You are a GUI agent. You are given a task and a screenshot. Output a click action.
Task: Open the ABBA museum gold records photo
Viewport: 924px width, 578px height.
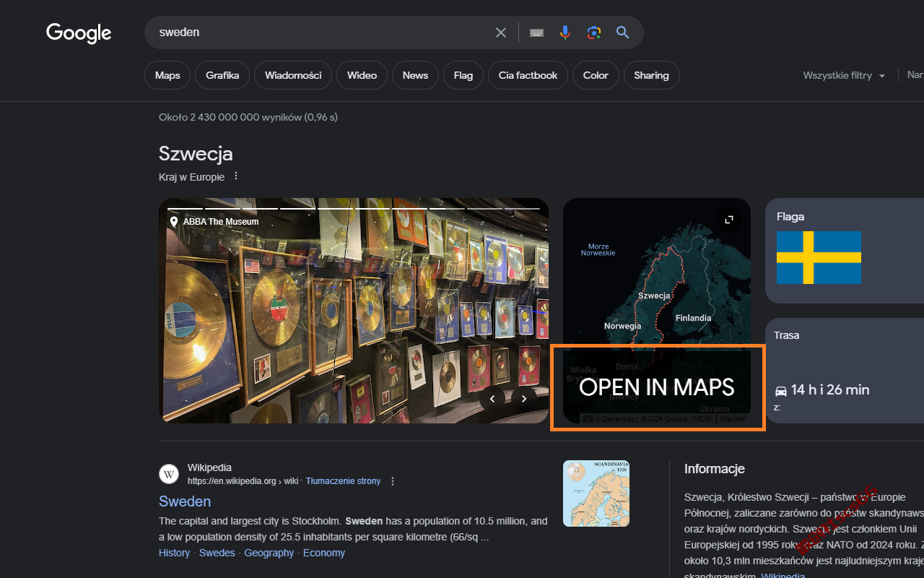click(x=354, y=311)
